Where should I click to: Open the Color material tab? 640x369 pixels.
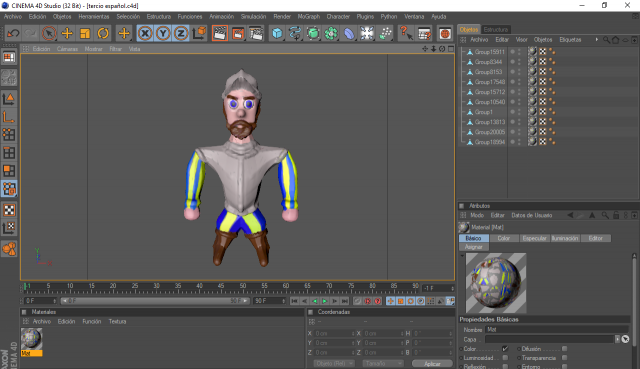504,238
